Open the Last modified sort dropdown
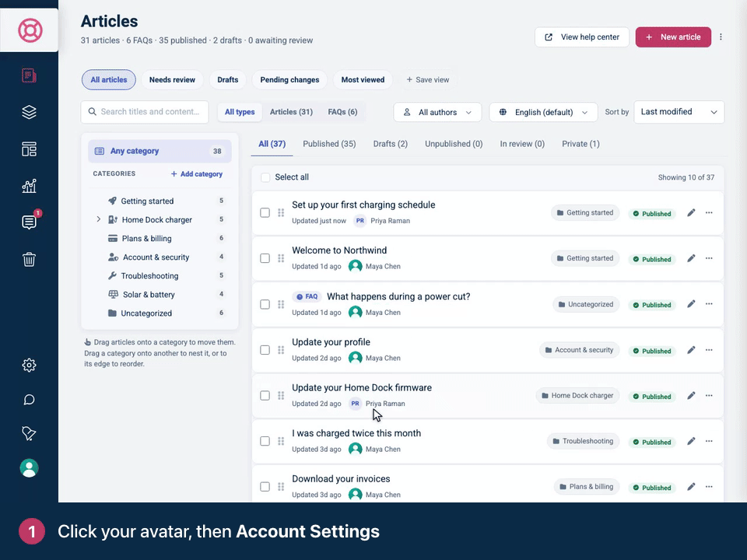Image resolution: width=747 pixels, height=560 pixels. 679,112
